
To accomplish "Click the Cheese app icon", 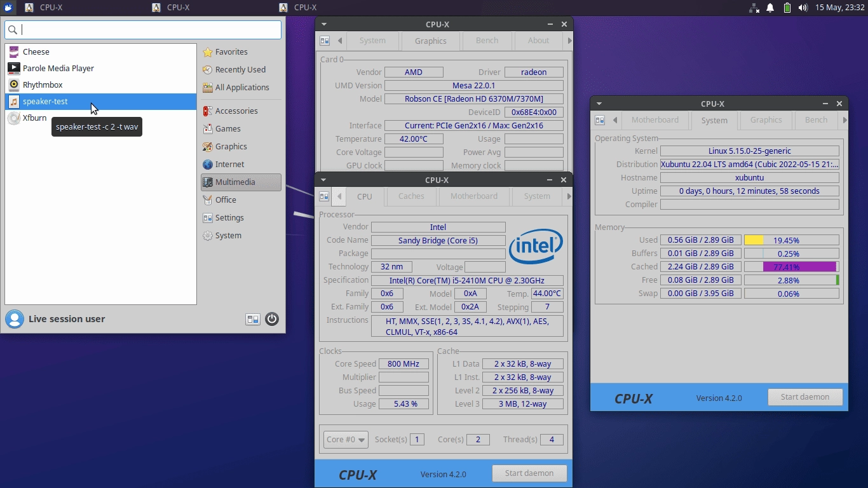I will pos(14,52).
